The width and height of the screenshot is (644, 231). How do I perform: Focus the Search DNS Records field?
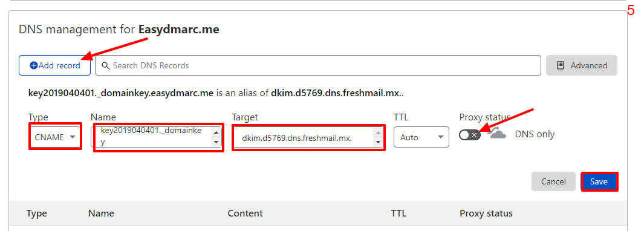(x=318, y=65)
